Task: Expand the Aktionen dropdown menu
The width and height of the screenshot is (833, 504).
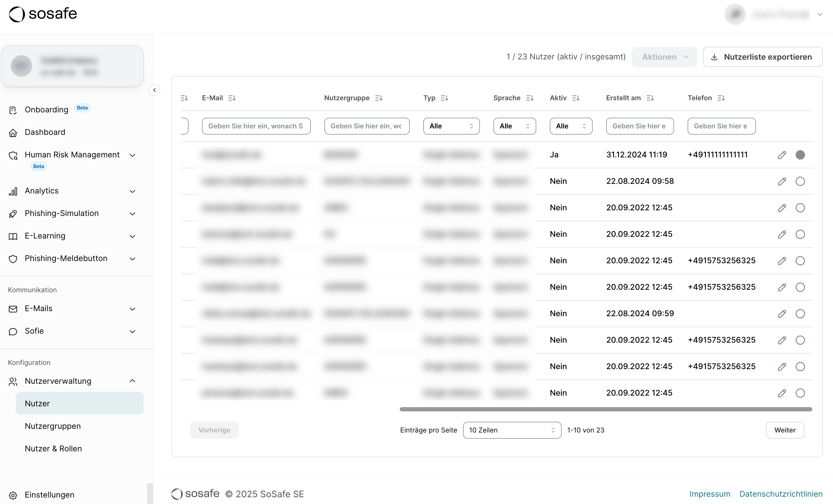Action: coord(664,57)
